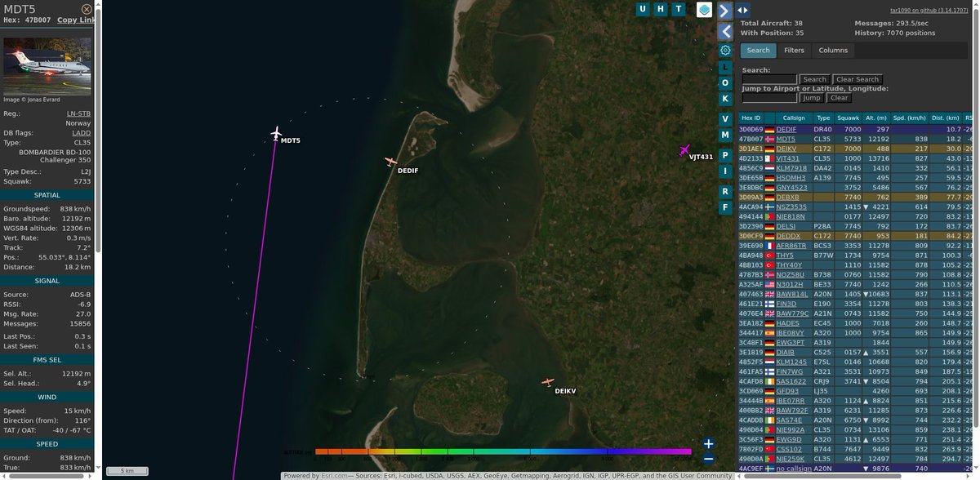Select the EWG3PT row in table

click(x=855, y=342)
